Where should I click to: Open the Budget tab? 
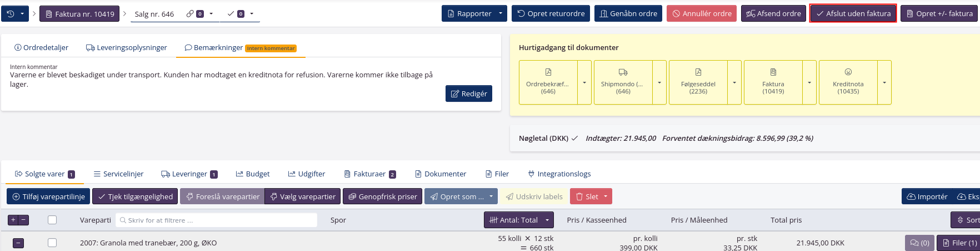[253, 174]
